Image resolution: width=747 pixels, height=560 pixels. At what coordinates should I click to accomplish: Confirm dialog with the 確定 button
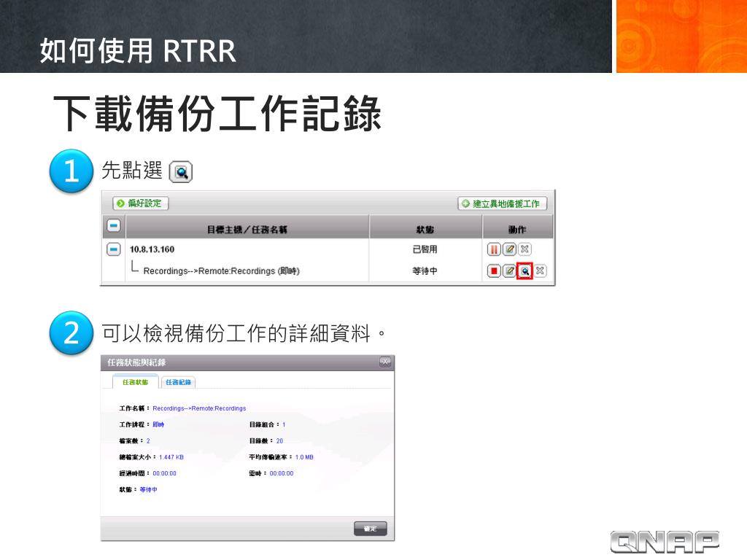tap(370, 529)
